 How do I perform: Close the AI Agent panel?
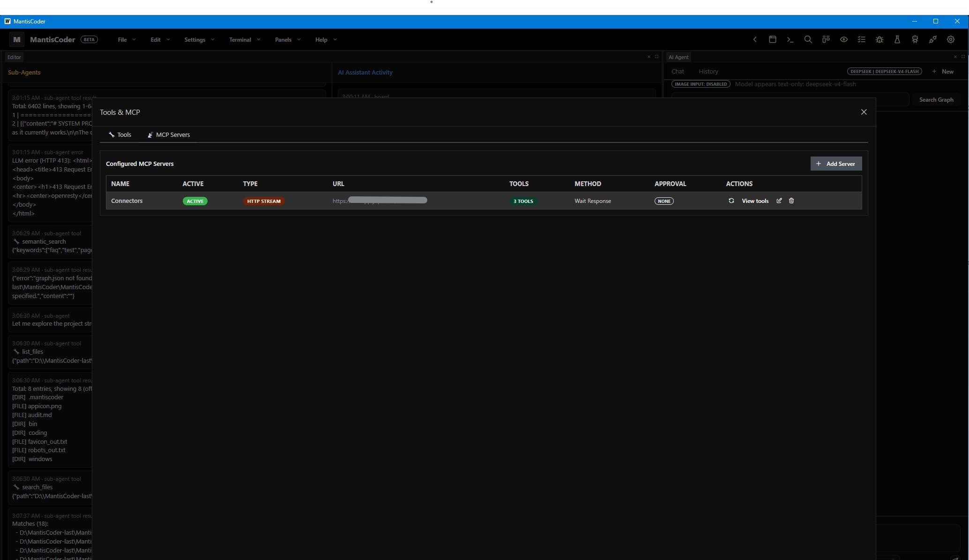point(955,57)
